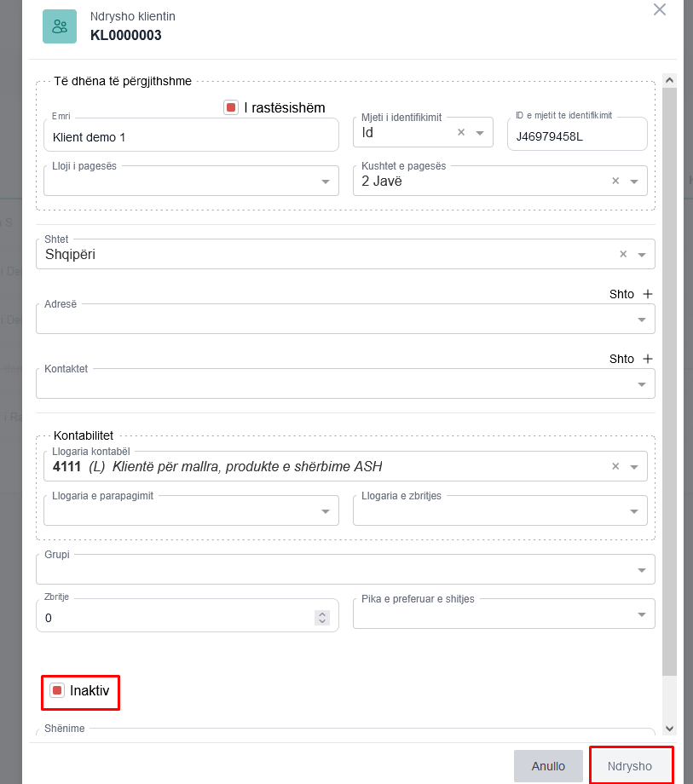
Task: Open the Lloji i pagesës dropdown
Action: pyautogui.click(x=325, y=182)
